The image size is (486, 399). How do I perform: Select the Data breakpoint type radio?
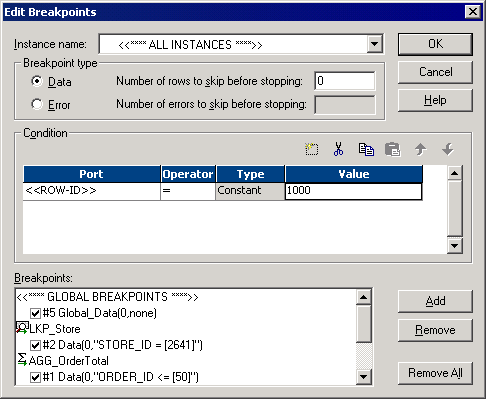(37, 81)
